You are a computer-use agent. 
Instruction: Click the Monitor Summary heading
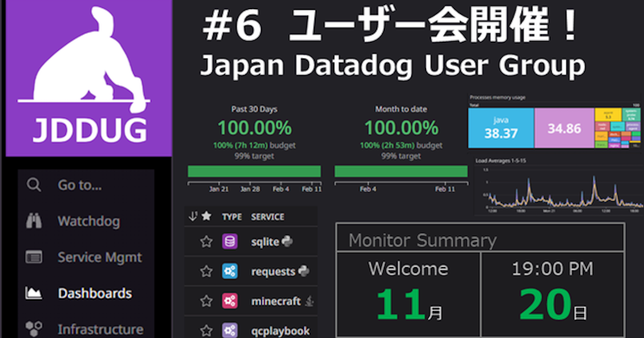[x=422, y=240]
